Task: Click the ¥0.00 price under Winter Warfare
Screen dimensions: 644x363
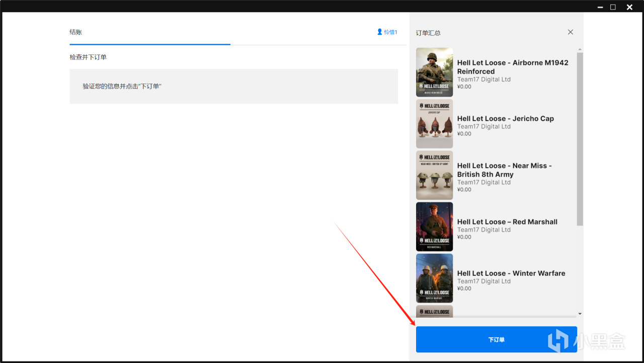Action: pos(464,288)
